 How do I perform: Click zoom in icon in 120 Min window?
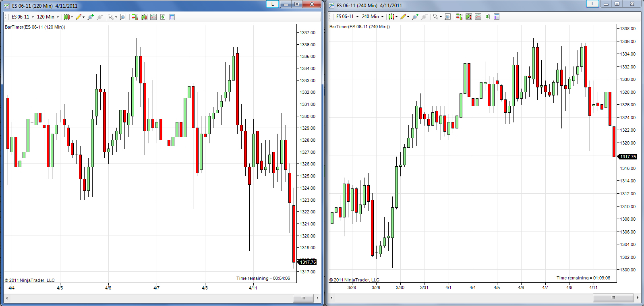[91, 17]
